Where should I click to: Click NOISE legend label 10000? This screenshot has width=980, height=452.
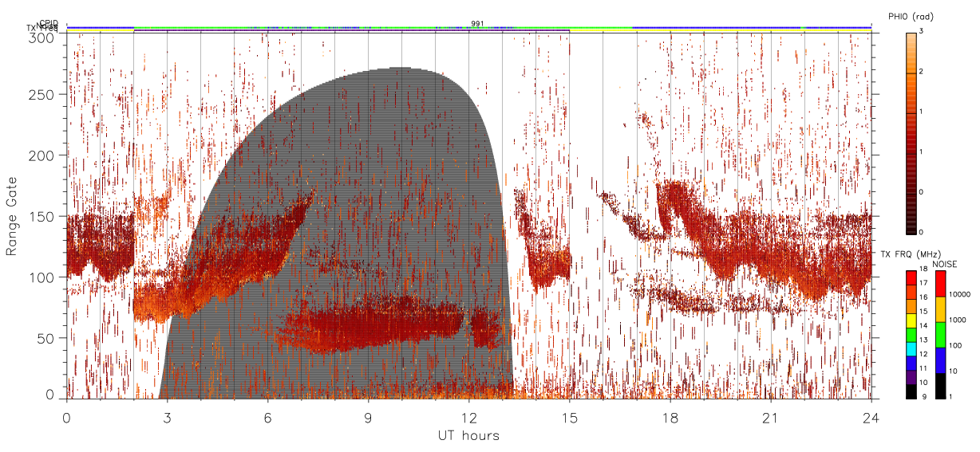click(960, 294)
